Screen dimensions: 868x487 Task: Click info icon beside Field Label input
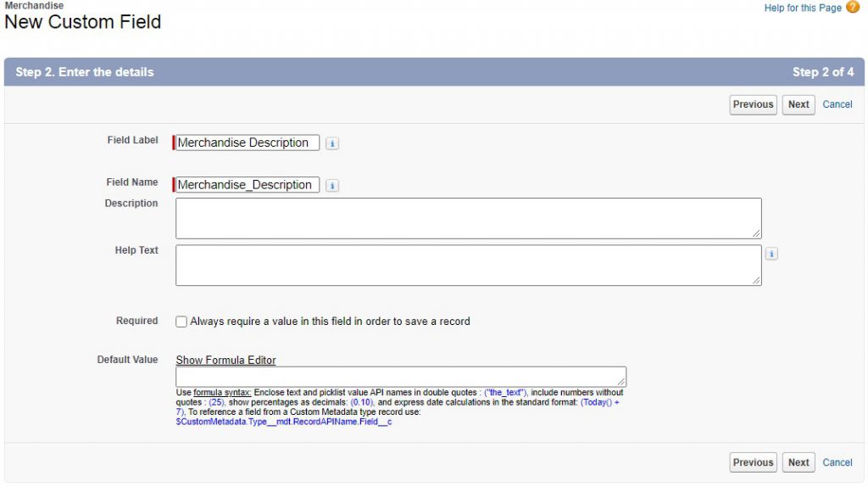click(x=332, y=143)
